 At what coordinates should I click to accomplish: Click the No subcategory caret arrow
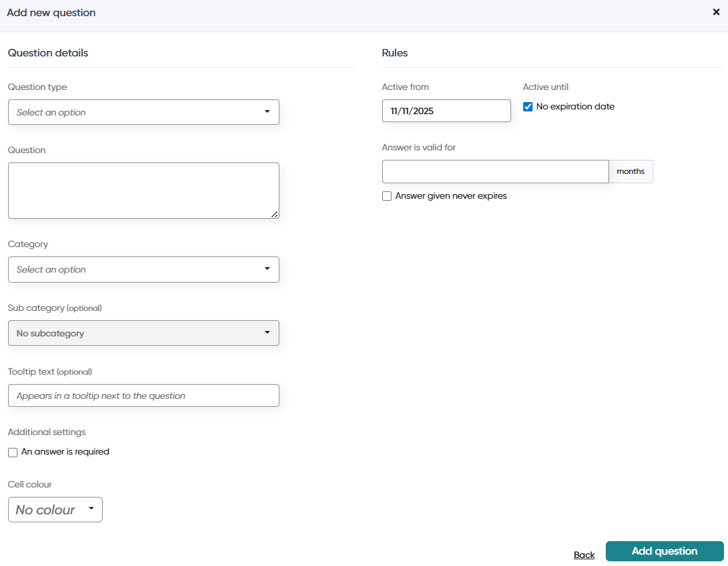tap(267, 332)
